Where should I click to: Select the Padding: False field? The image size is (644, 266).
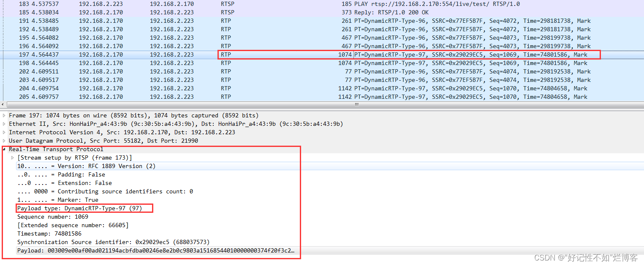pos(61,174)
